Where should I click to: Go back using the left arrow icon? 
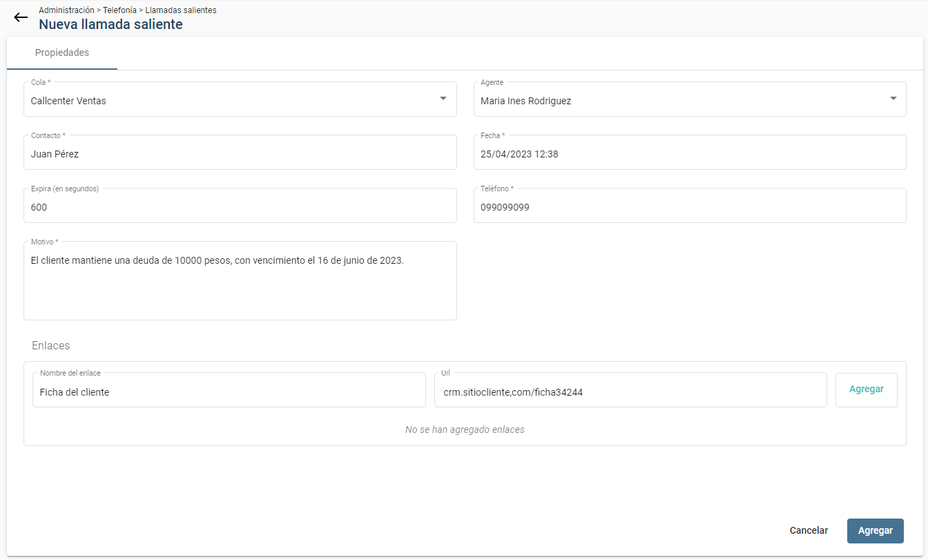(x=21, y=18)
